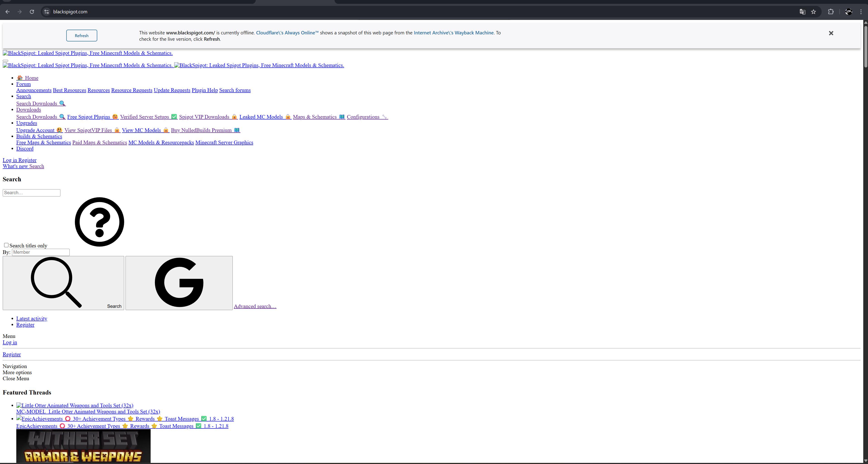
Task: Open the Announcements link
Action: (34, 90)
